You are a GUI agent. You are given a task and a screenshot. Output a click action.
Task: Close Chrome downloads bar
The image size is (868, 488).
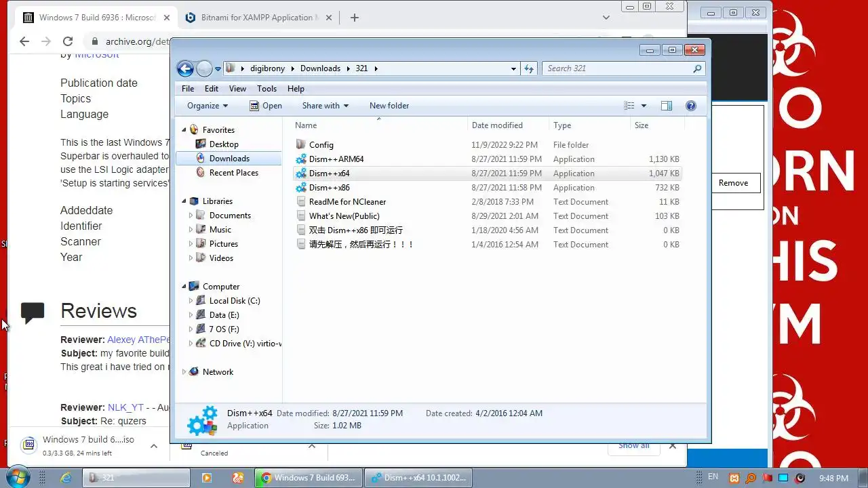point(673,446)
